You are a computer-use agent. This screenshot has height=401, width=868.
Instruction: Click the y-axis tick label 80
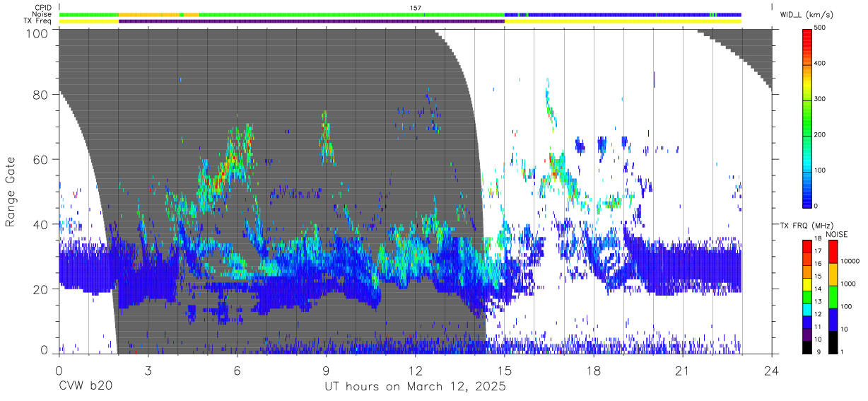[40, 94]
